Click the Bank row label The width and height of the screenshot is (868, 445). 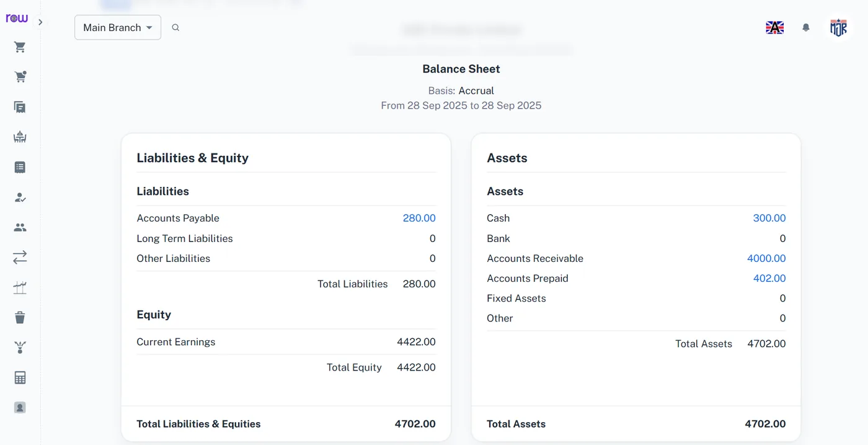coord(498,238)
